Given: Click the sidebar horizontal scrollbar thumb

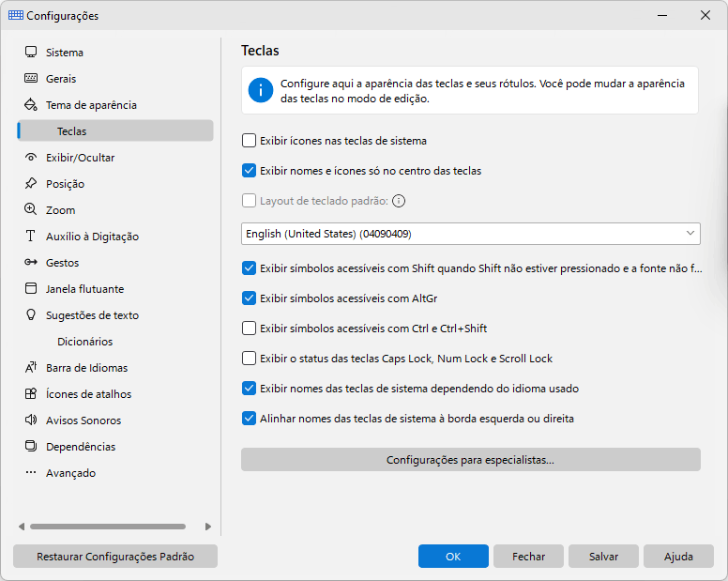Looking at the screenshot, I should tap(108, 527).
